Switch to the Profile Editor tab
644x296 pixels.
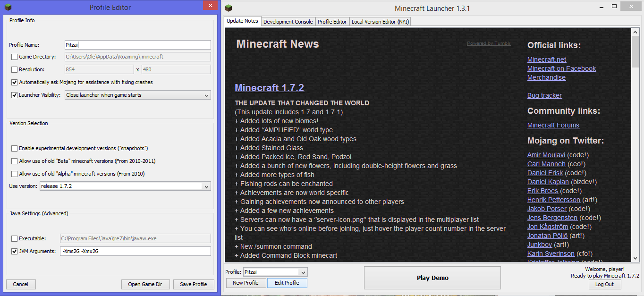coord(332,22)
